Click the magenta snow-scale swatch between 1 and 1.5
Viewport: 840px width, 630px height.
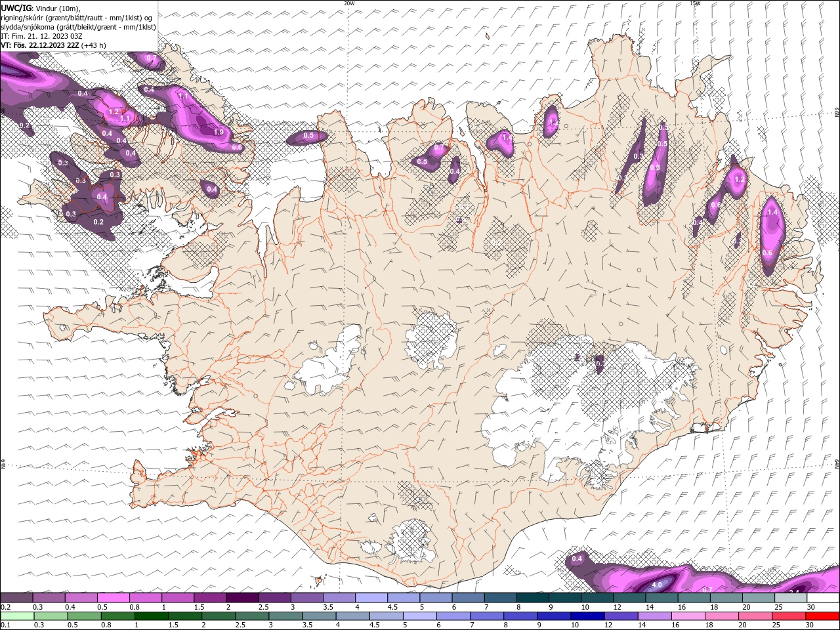(178, 598)
